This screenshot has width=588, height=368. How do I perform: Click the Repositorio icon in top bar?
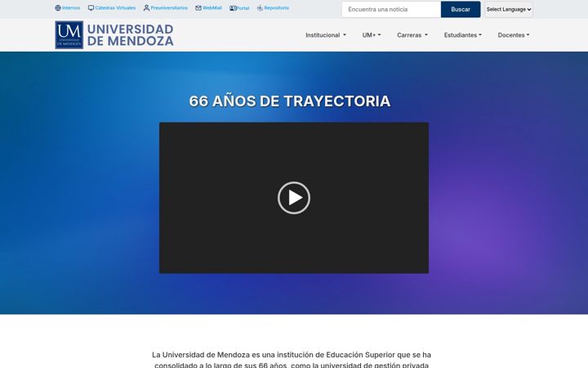coord(260,8)
